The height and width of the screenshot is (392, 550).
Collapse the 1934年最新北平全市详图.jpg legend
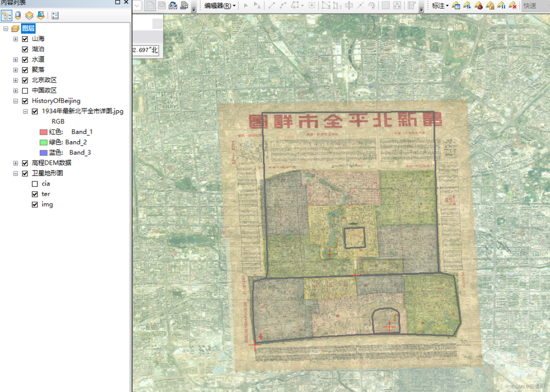pos(26,111)
